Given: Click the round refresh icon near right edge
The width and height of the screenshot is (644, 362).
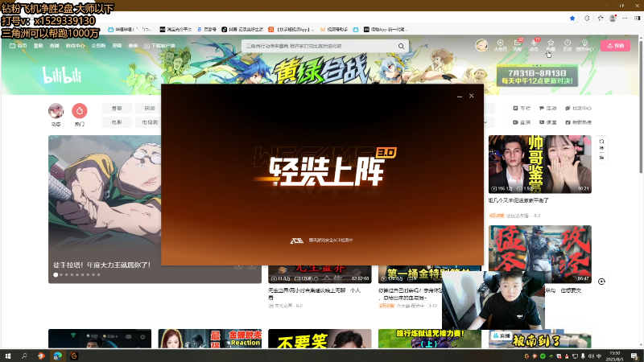Looking at the screenshot, I should pos(601,282).
